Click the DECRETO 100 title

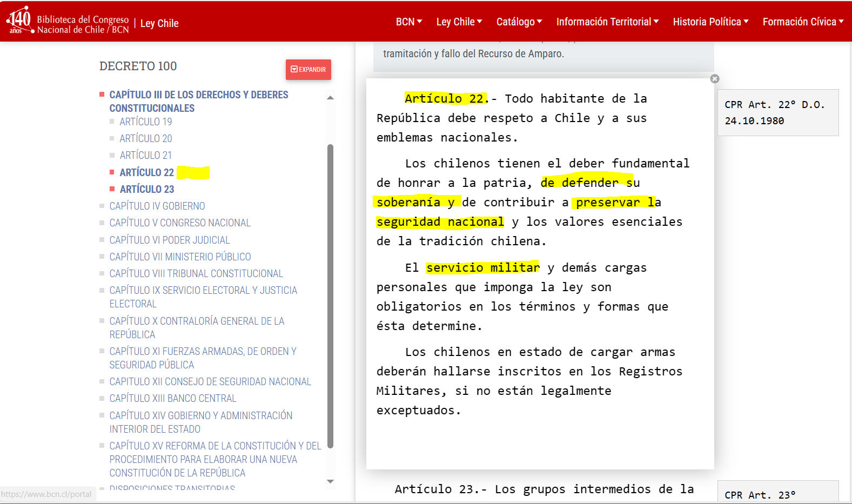pyautogui.click(x=138, y=66)
